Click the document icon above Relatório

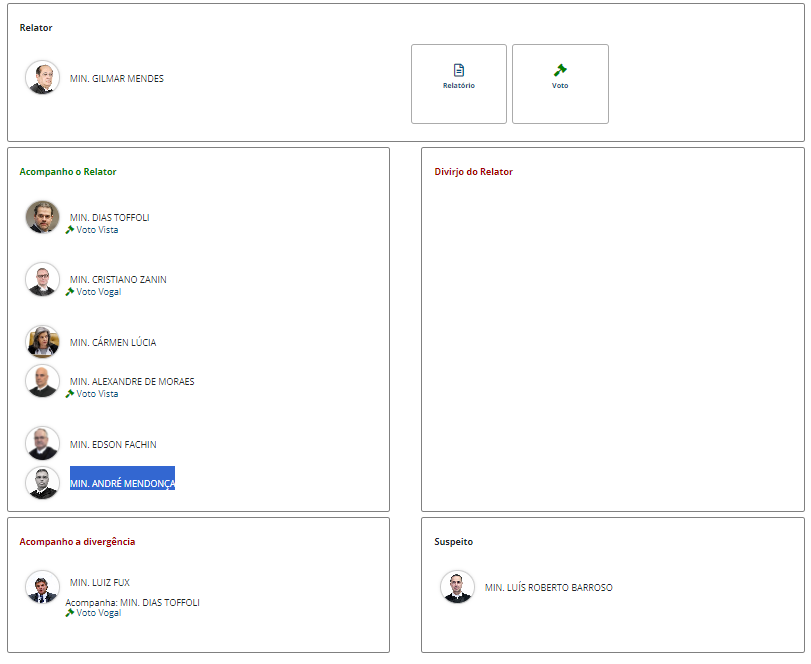pos(459,70)
